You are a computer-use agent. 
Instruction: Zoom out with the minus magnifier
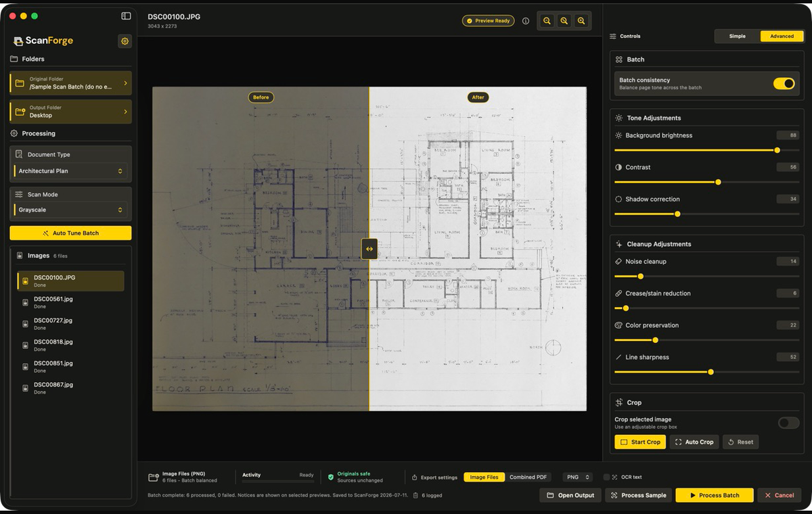click(x=547, y=21)
